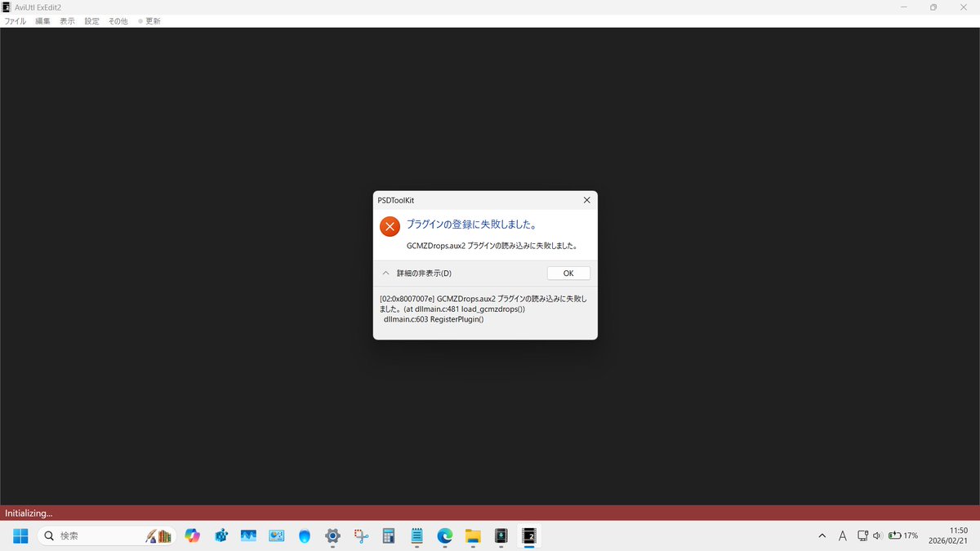This screenshot has width=980, height=551.
Task: Show hidden system tray icons
Action: click(x=822, y=535)
